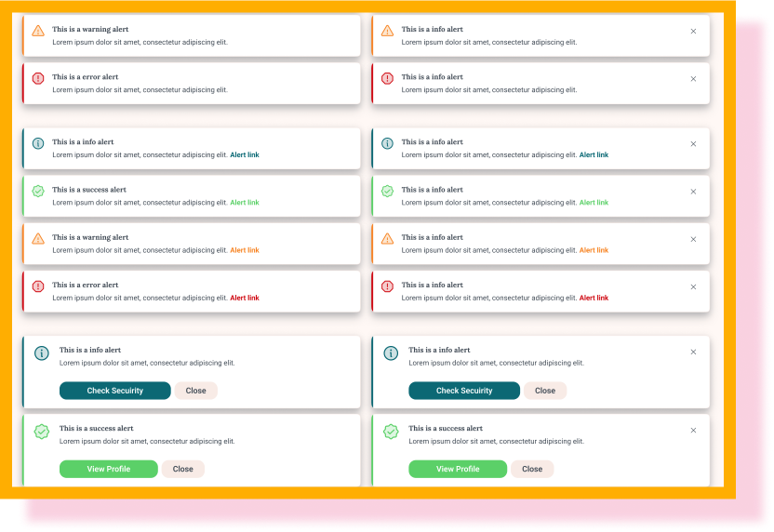Click Close button beside right Check Secuirity button
Screen dimensions: 774x532
[x=545, y=391]
